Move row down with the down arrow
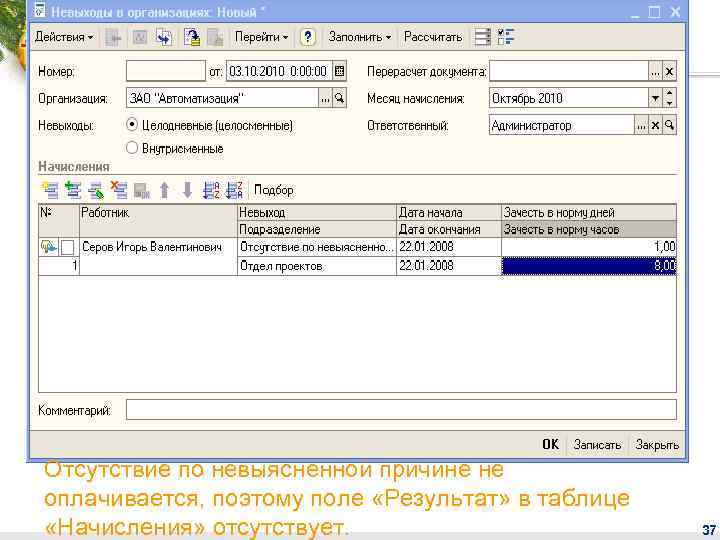This screenshot has height=540, width=720. [x=187, y=190]
